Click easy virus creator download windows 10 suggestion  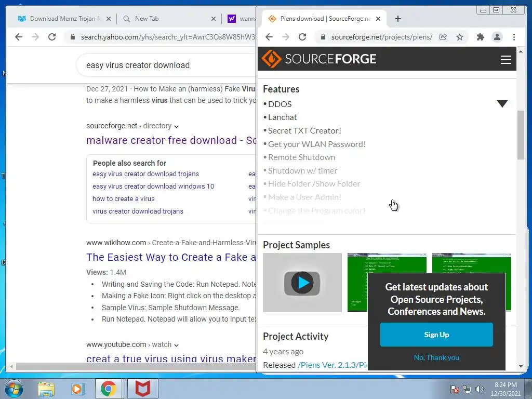click(x=153, y=187)
